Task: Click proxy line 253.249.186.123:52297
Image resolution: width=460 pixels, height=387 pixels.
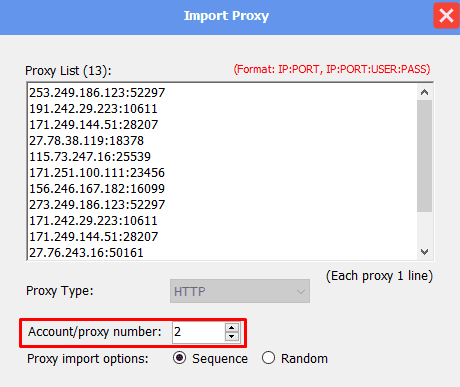Action: [97, 93]
